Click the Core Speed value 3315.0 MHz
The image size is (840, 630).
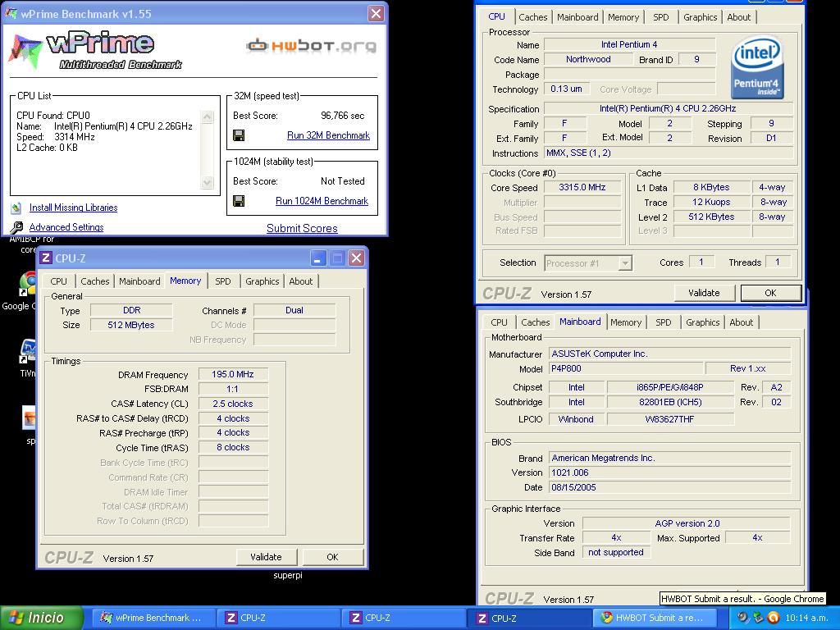click(582, 188)
